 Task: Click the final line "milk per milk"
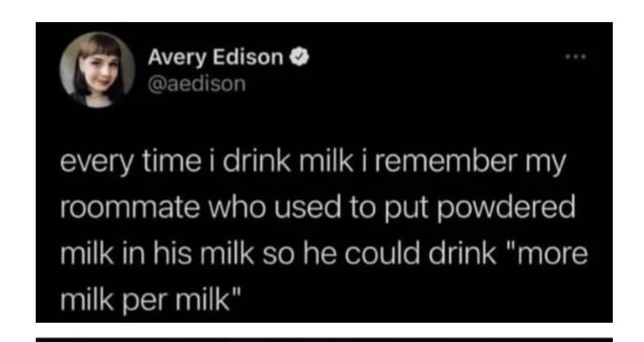click(x=151, y=301)
